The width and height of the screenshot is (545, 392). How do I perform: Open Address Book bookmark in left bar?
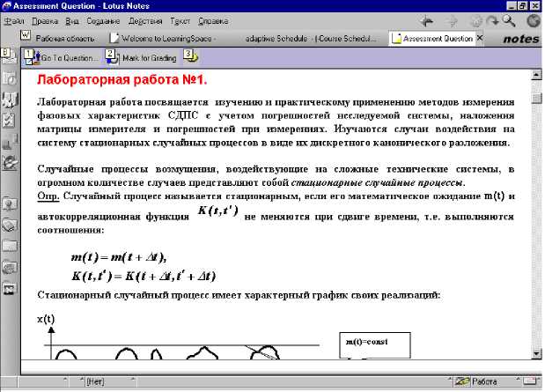10,100
